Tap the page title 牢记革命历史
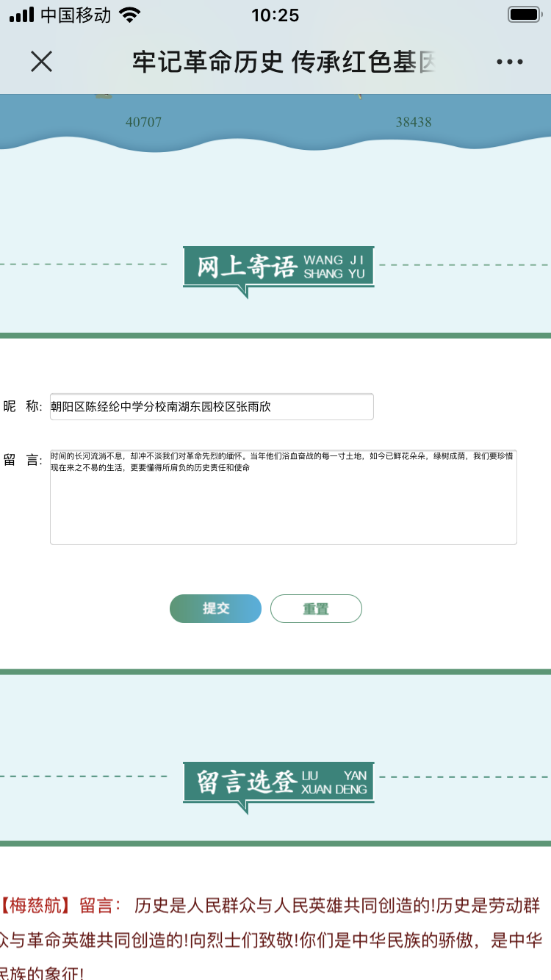This screenshot has width=551, height=980. (283, 62)
